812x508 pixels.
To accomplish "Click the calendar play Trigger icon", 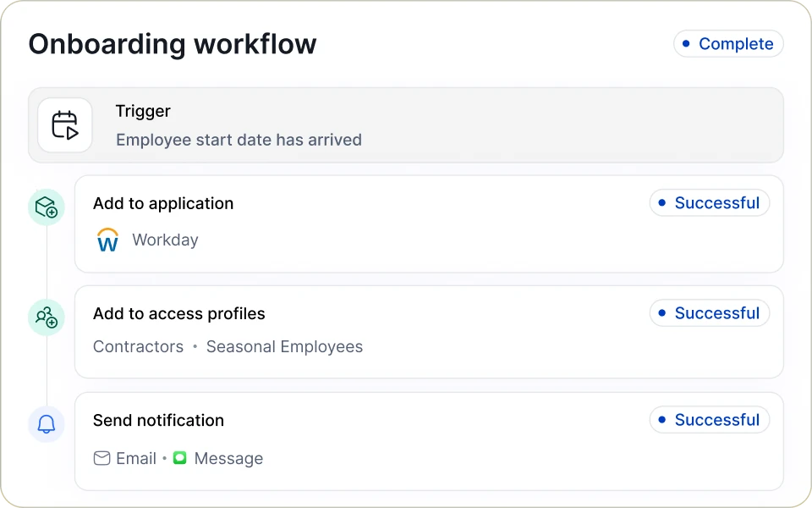I will (65, 125).
